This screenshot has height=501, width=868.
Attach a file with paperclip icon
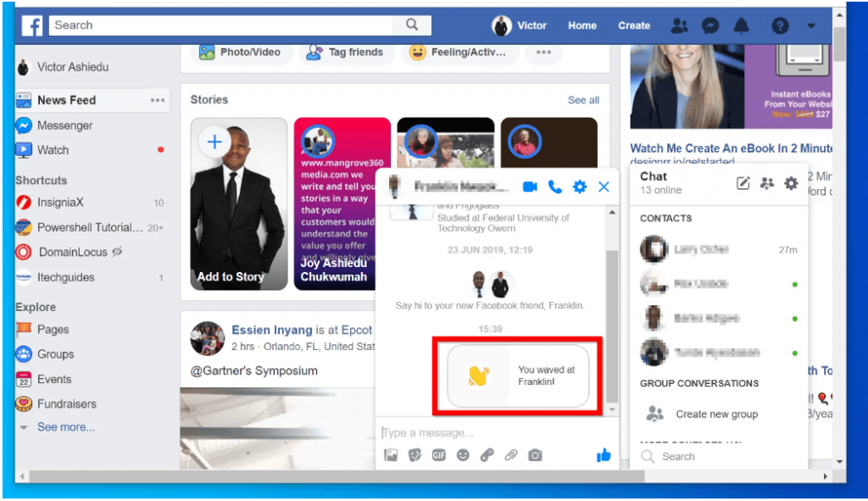tap(510, 455)
